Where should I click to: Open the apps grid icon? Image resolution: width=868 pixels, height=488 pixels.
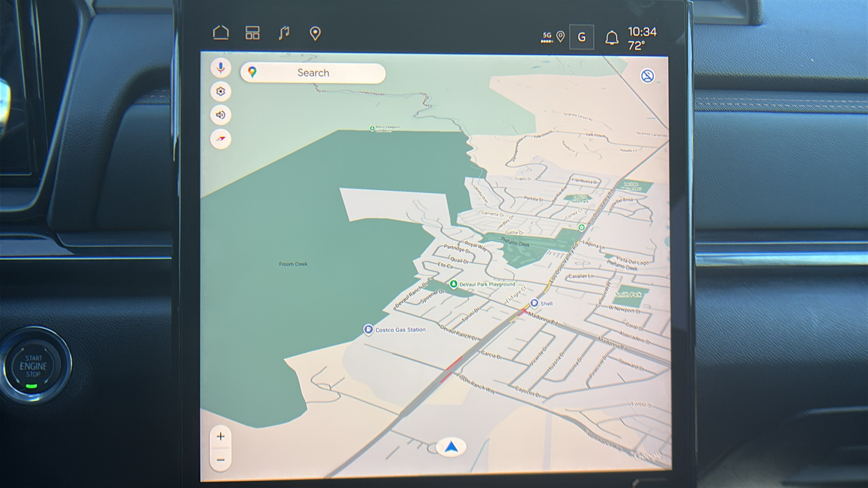(x=252, y=33)
